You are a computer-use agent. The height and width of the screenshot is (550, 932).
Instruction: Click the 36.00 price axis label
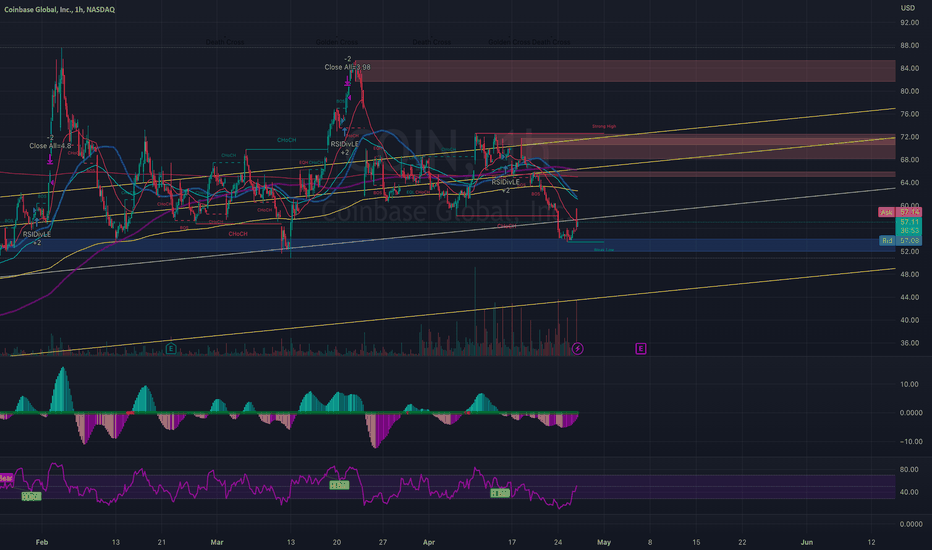pyautogui.click(x=909, y=343)
